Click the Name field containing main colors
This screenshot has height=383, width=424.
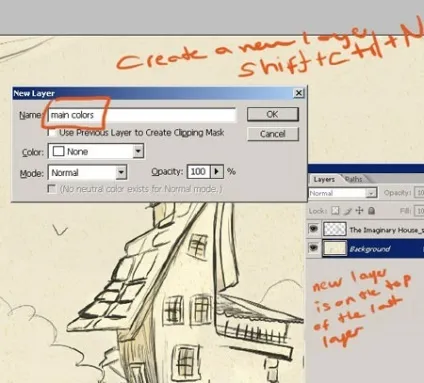pos(142,115)
